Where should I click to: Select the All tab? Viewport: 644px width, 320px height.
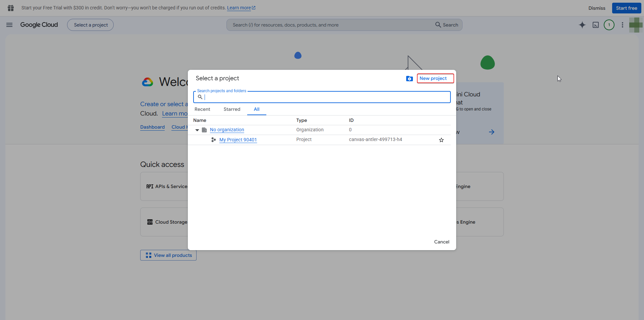pos(257,109)
